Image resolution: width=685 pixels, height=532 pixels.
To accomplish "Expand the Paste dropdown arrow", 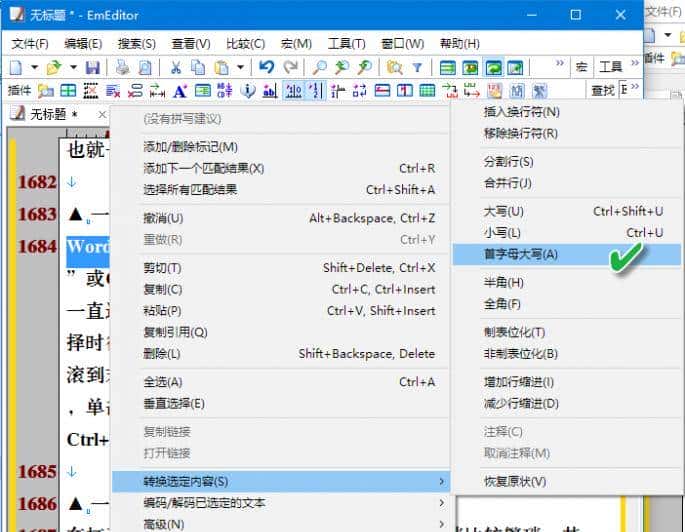I will point(240,67).
